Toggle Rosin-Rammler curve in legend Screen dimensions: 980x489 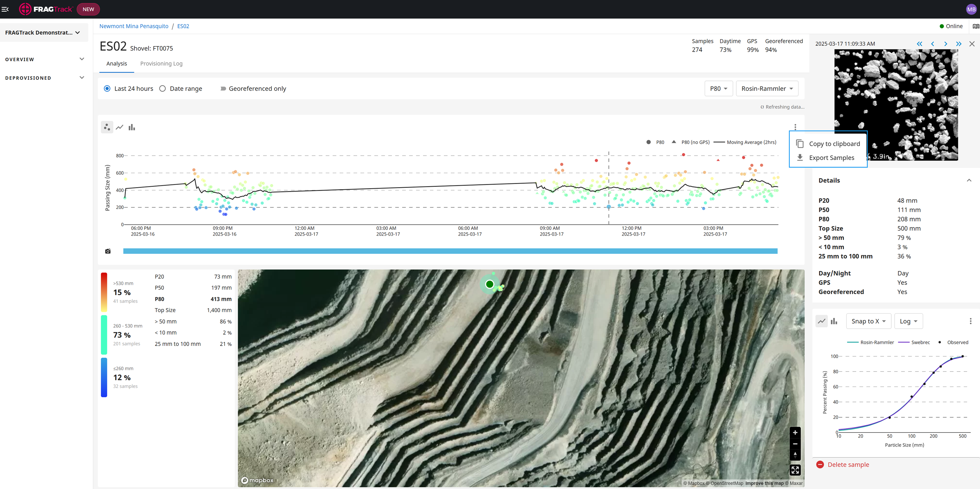(870, 342)
